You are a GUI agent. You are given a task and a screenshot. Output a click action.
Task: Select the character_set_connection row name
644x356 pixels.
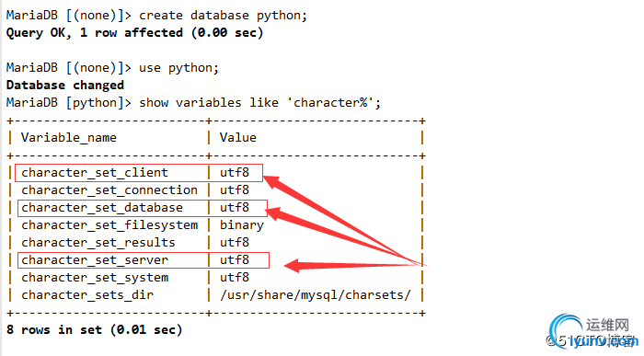pos(109,190)
